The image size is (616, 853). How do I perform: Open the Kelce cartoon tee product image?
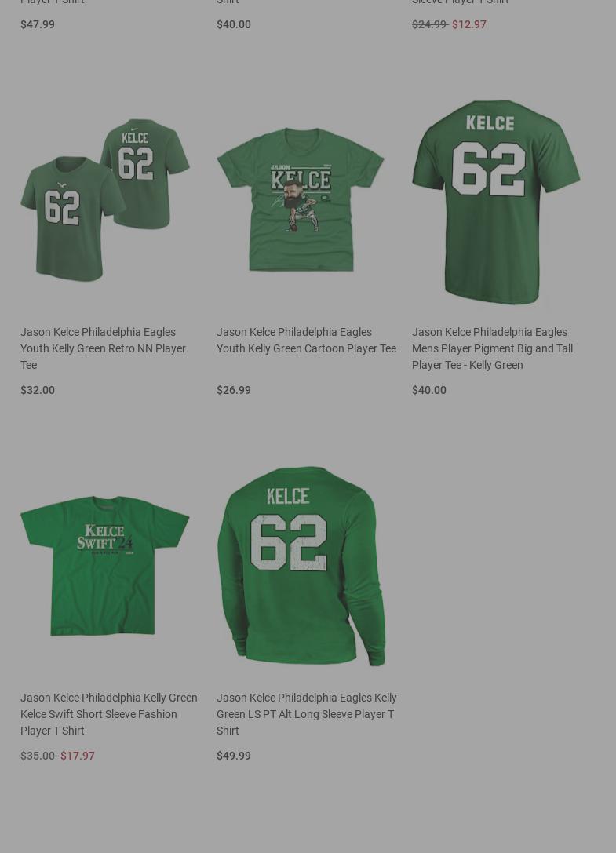pos(301,199)
